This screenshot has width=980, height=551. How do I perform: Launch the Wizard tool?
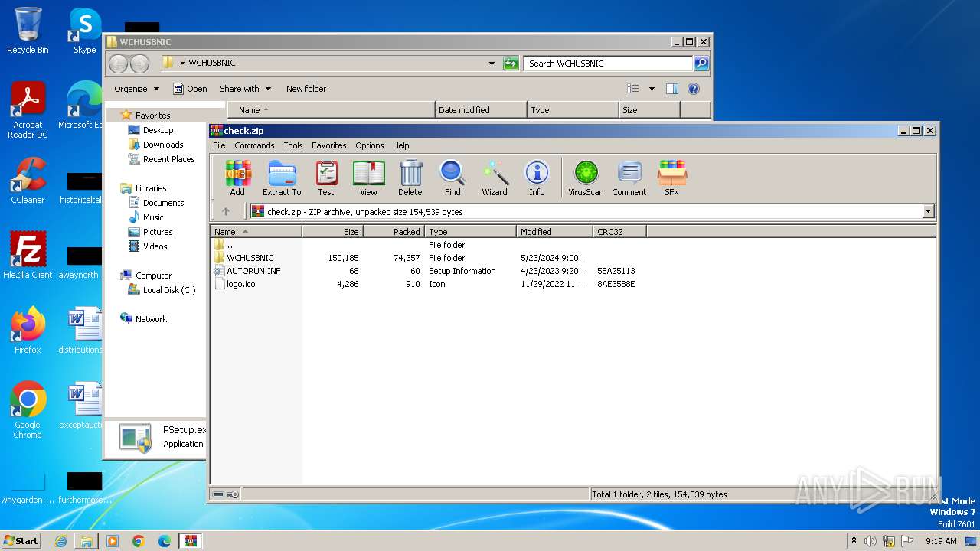click(x=495, y=178)
